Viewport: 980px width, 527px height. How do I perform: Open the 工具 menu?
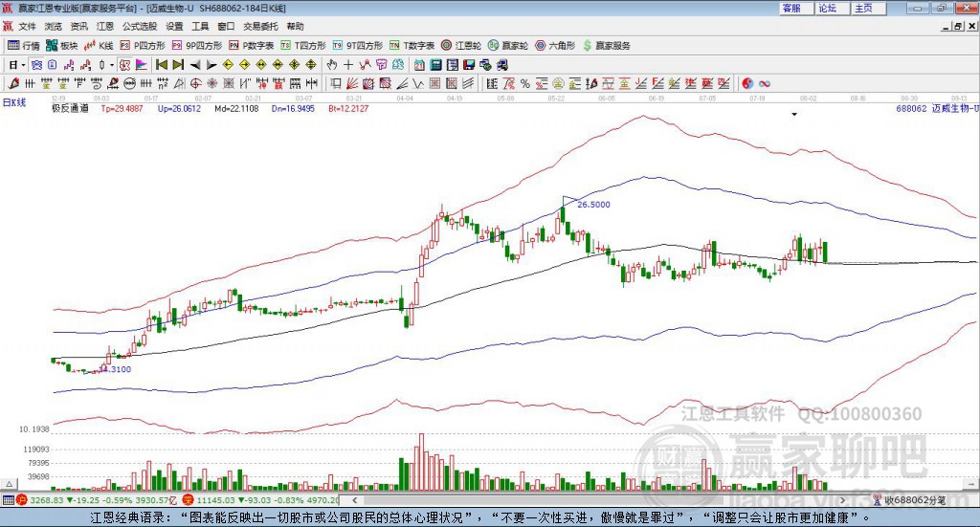[x=200, y=26]
